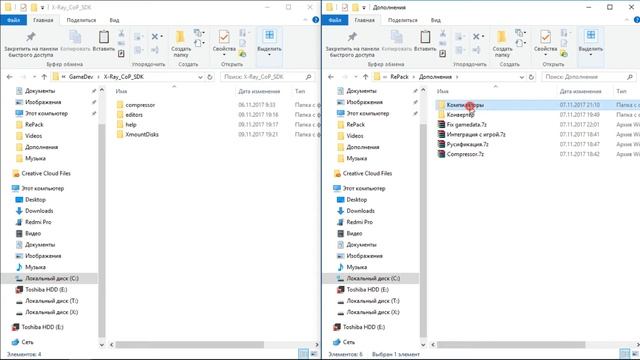
Task: Open Поделиться tab in right window
Action: 402,20
